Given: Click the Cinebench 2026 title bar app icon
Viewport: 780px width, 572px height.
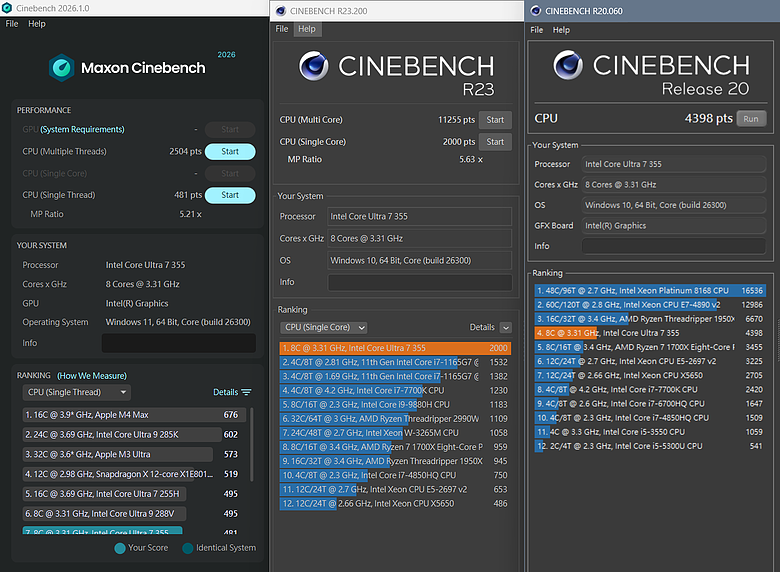Looking at the screenshot, I should [x=7, y=8].
